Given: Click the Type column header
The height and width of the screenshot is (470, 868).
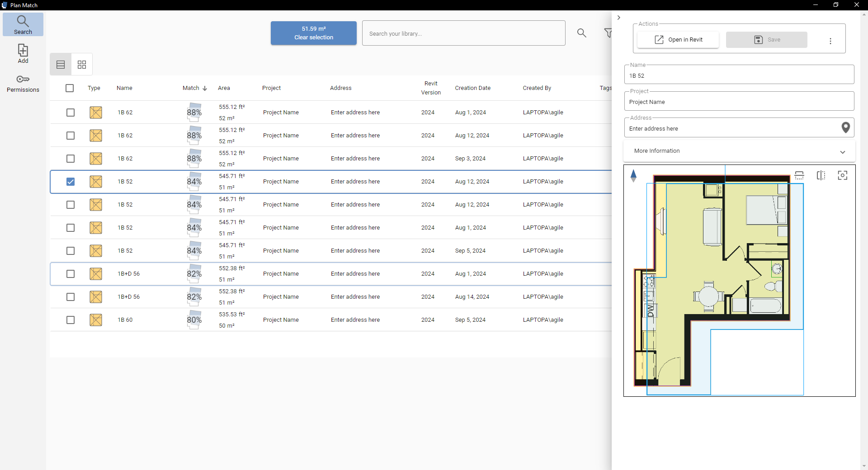Looking at the screenshot, I should (94, 88).
